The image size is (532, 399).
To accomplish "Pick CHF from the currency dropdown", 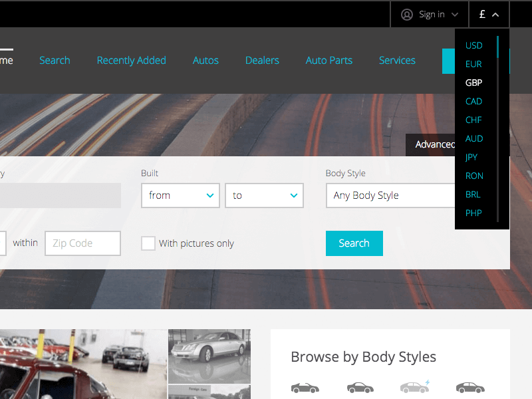I will (x=473, y=120).
